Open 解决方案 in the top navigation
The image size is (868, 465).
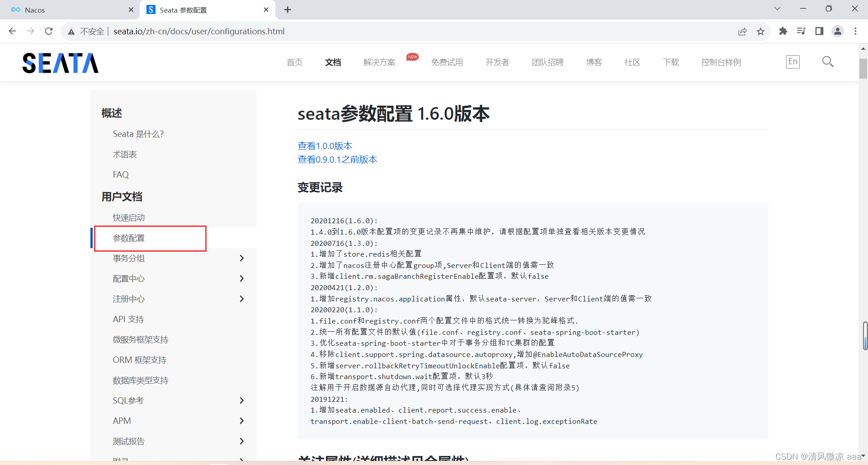tap(379, 62)
